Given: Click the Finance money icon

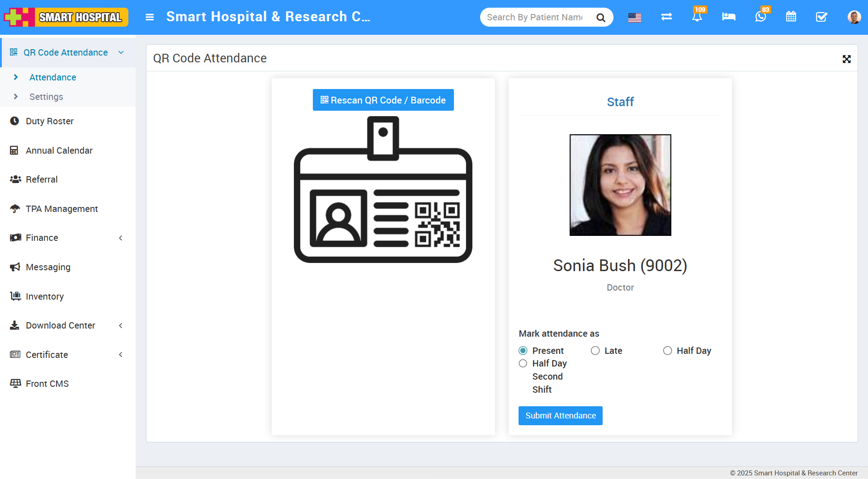Looking at the screenshot, I should (15, 238).
